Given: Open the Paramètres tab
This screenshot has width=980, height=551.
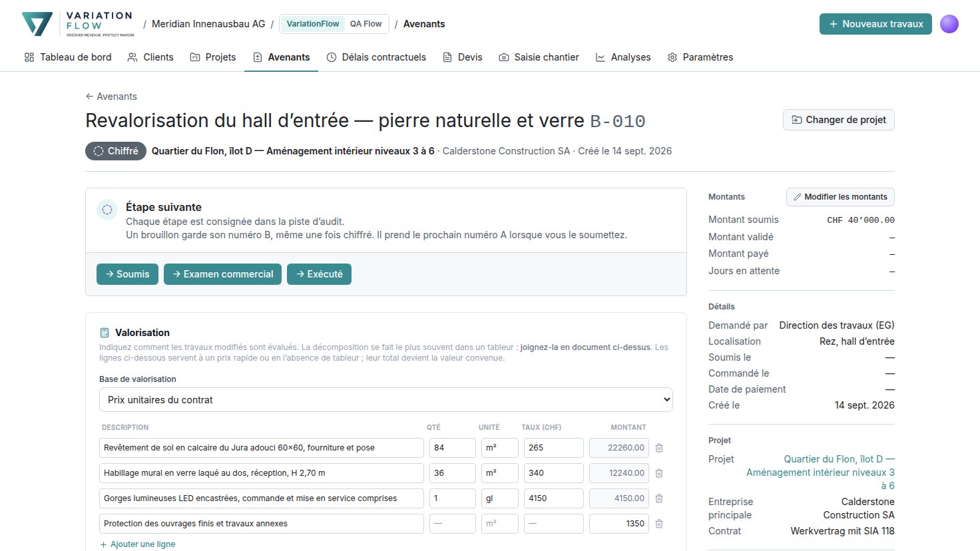Looking at the screenshot, I should click(700, 57).
